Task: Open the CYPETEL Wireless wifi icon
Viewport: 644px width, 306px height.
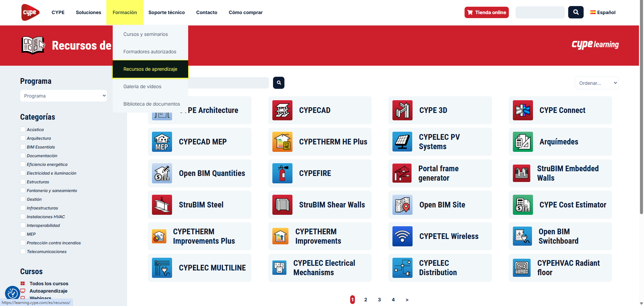Action: coord(402,236)
